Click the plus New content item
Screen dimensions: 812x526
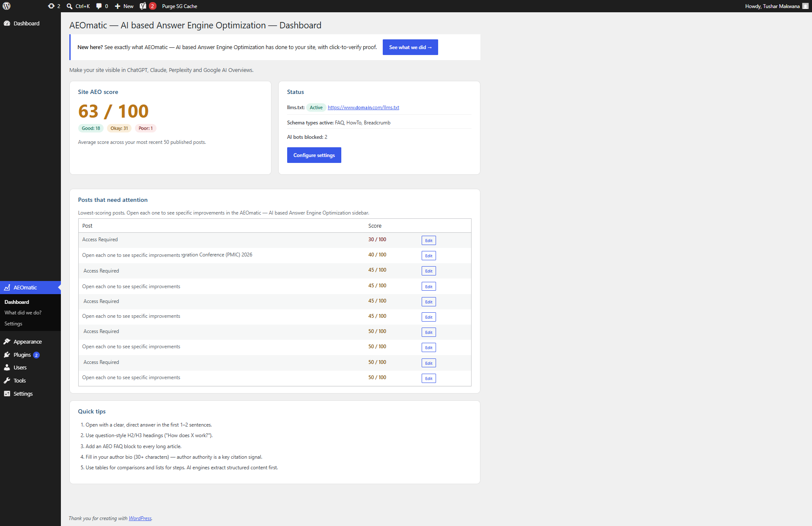point(124,6)
